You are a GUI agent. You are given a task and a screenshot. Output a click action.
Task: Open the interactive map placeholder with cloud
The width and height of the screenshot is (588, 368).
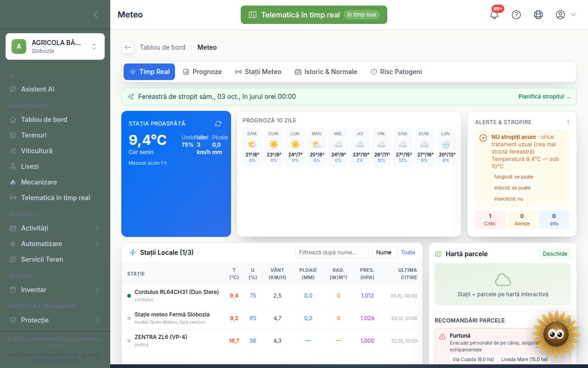tap(503, 284)
